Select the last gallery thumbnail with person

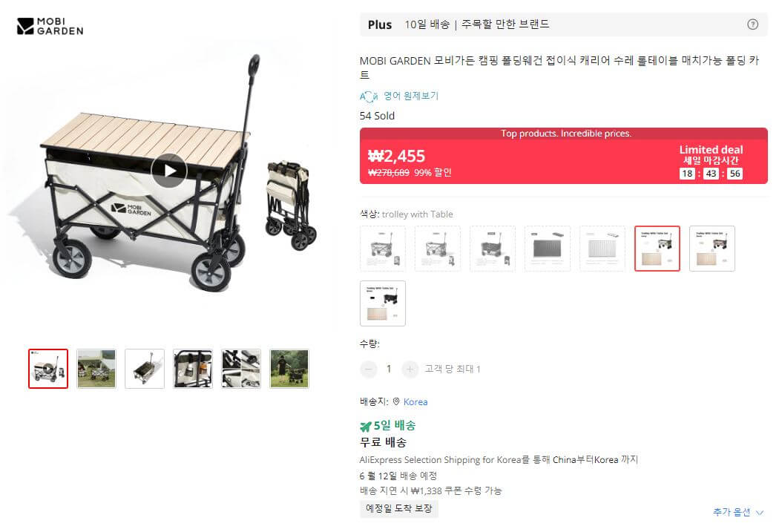289,368
